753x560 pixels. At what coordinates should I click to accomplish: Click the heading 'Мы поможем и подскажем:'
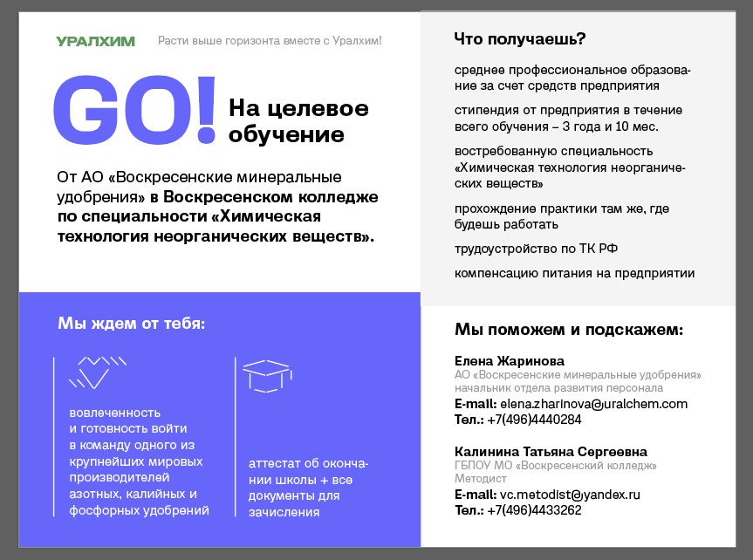(569, 330)
